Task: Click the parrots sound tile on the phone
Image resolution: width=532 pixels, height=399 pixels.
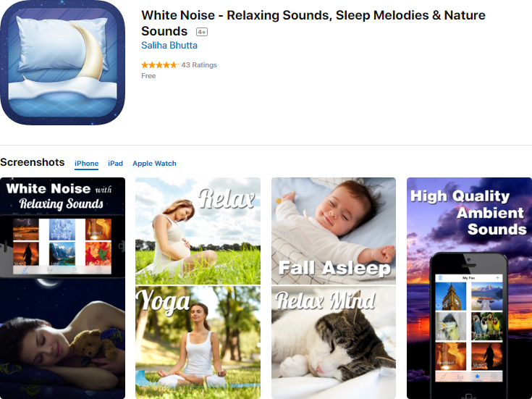Action: point(487,326)
